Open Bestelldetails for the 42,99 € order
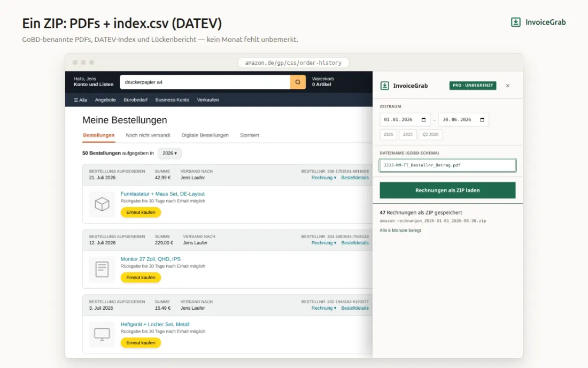The height and width of the screenshot is (368, 588). pos(355,178)
